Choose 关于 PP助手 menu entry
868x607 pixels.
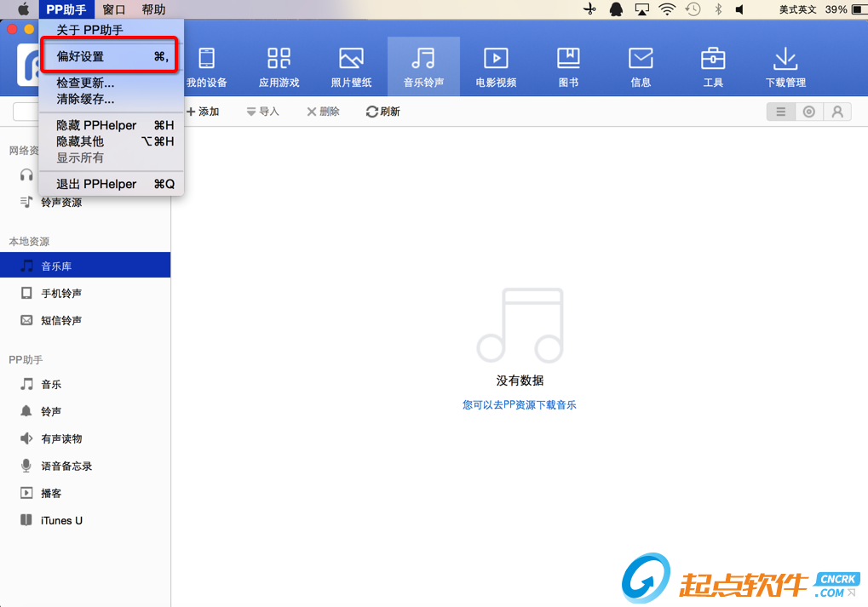pyautogui.click(x=112, y=30)
